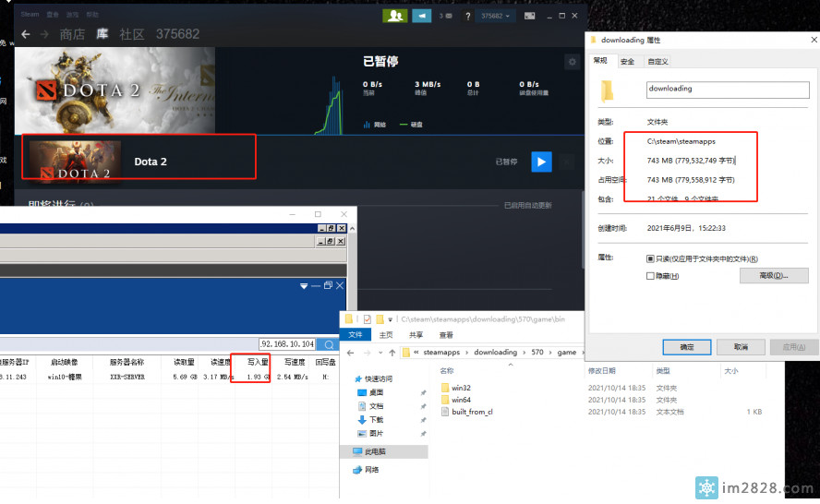820x504 pixels.
Task: Sort files by Name column header
Action: point(447,371)
